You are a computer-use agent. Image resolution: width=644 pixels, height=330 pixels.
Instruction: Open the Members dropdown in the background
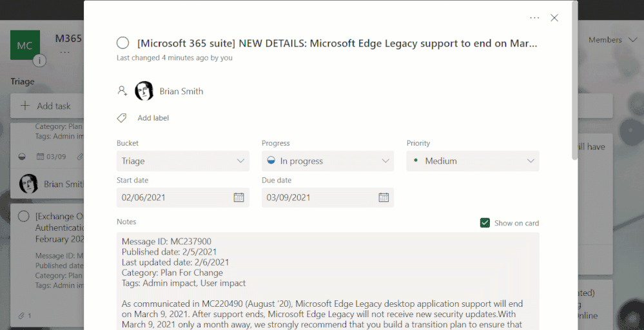coord(612,40)
